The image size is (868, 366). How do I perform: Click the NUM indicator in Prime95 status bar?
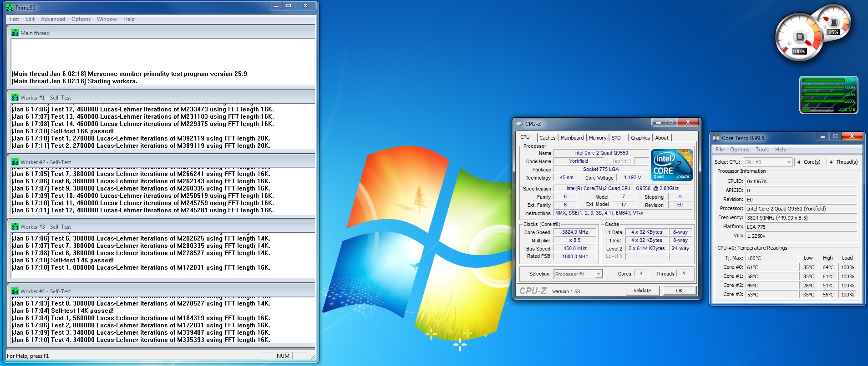(283, 356)
